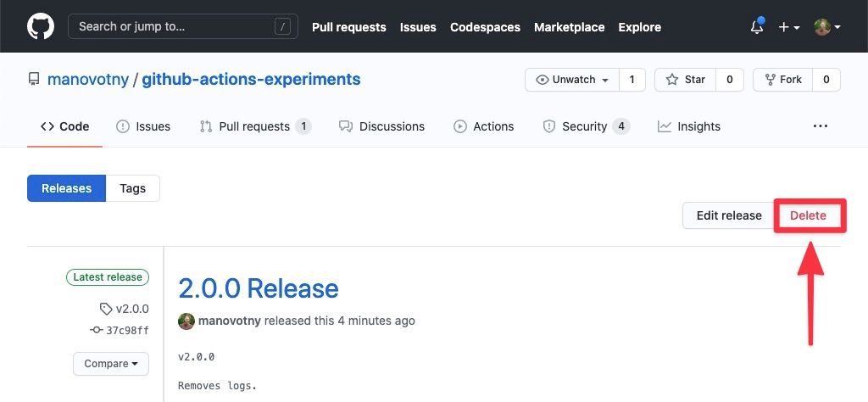Click the Search or jump to field
868x402 pixels.
(x=183, y=26)
